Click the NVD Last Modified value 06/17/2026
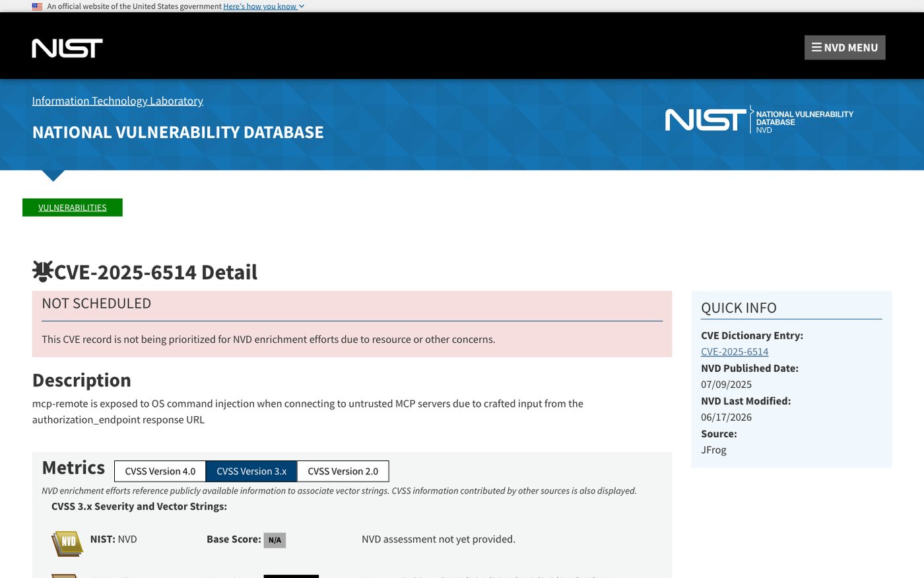924x578 pixels. [726, 417]
